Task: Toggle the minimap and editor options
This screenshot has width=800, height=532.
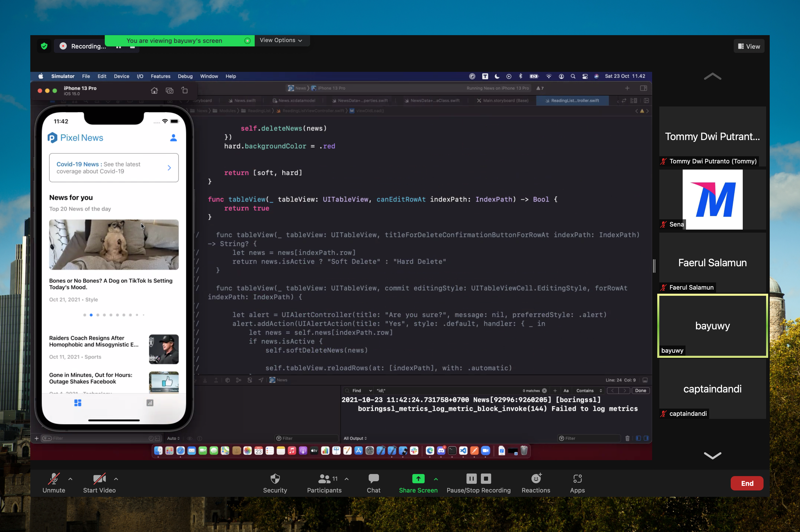Action: point(633,101)
